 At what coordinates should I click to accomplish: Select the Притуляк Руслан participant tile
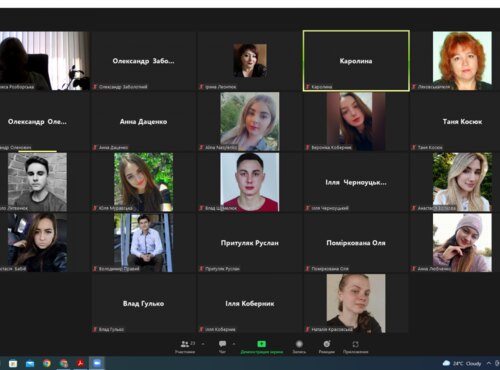250,243
